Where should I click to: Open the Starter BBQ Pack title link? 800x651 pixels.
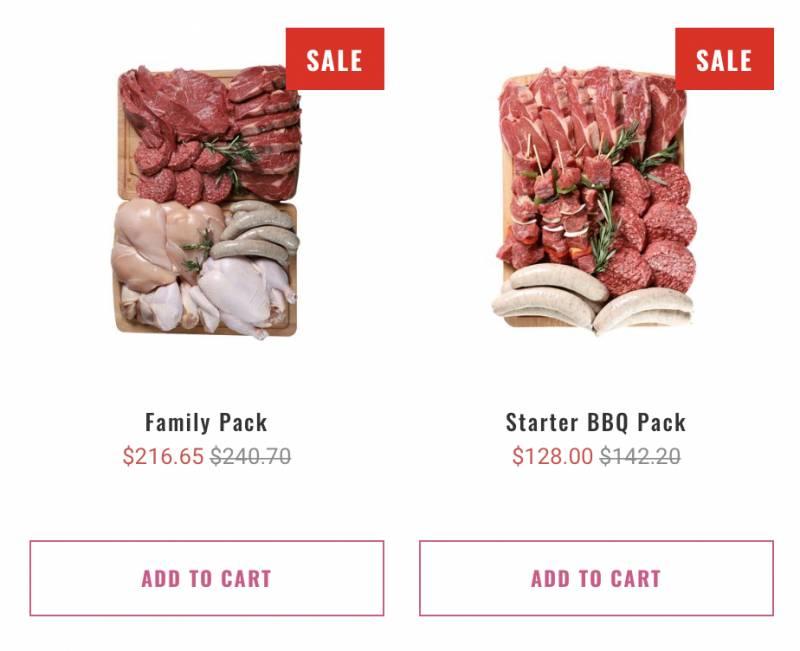(596, 422)
